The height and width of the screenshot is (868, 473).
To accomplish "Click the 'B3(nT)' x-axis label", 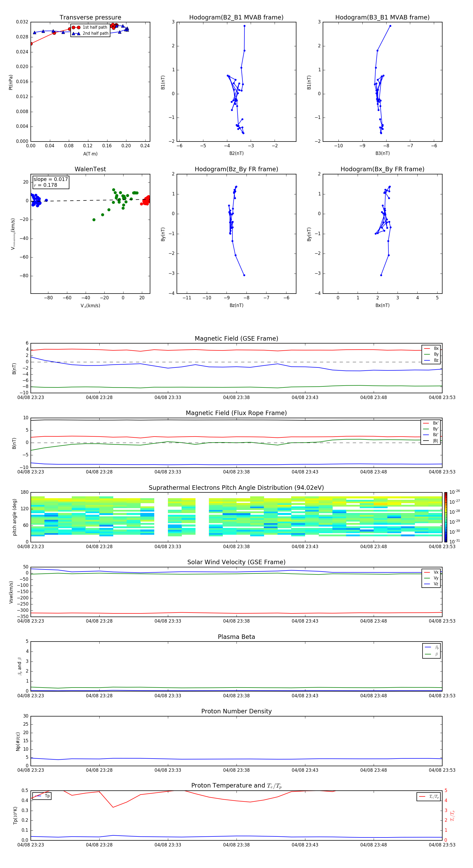I will coord(382,153).
